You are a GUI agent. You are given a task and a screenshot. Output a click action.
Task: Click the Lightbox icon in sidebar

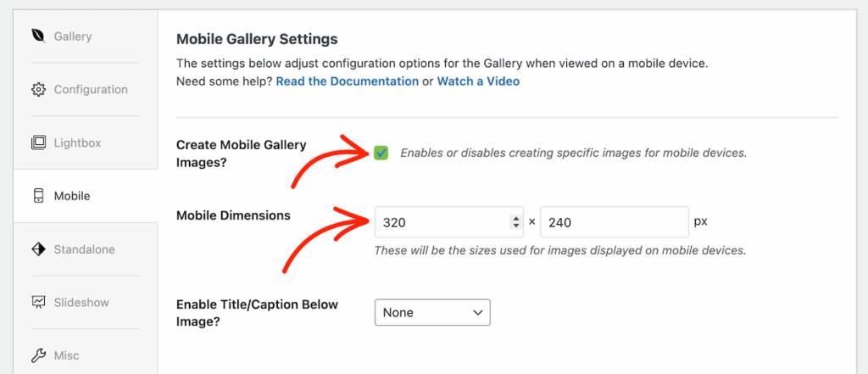tap(38, 142)
